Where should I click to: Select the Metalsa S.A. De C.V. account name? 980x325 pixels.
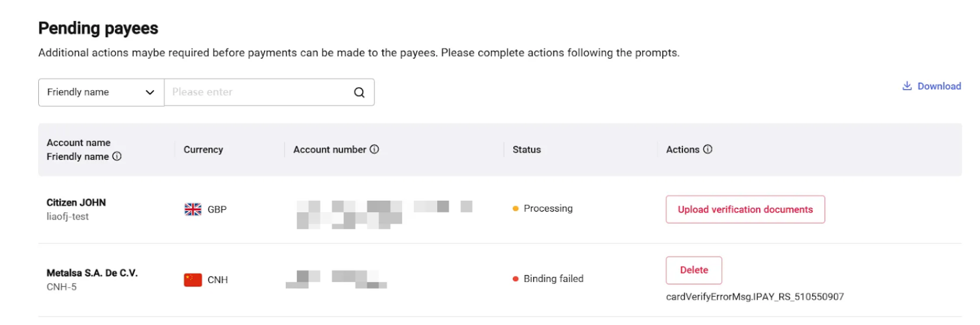click(92, 273)
